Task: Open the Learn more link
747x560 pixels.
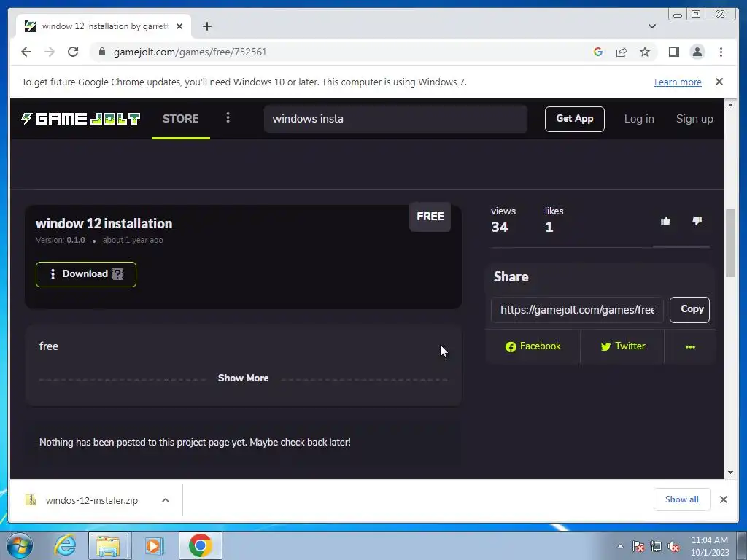Action: tap(678, 82)
